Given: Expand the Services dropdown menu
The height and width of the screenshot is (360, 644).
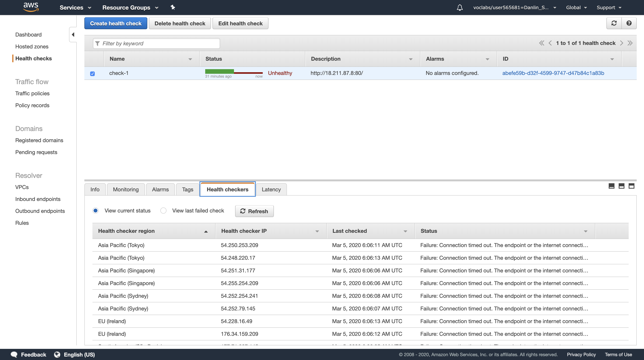Looking at the screenshot, I should (75, 7).
